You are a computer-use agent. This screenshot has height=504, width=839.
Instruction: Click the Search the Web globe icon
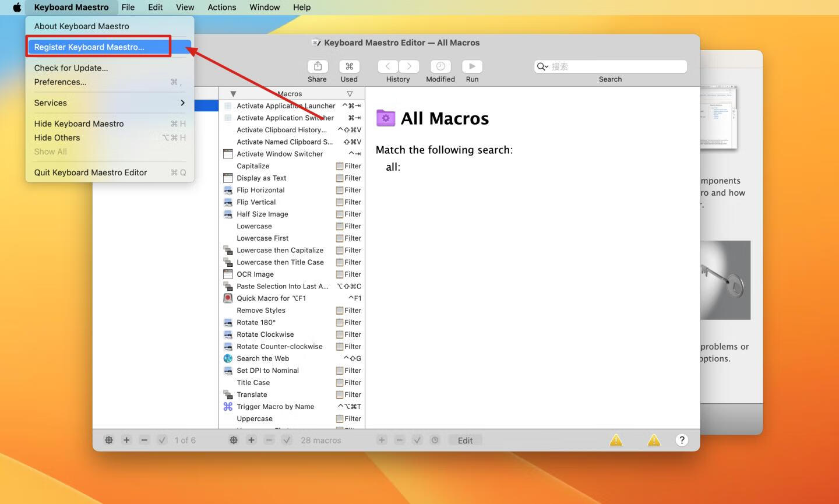[x=228, y=359]
